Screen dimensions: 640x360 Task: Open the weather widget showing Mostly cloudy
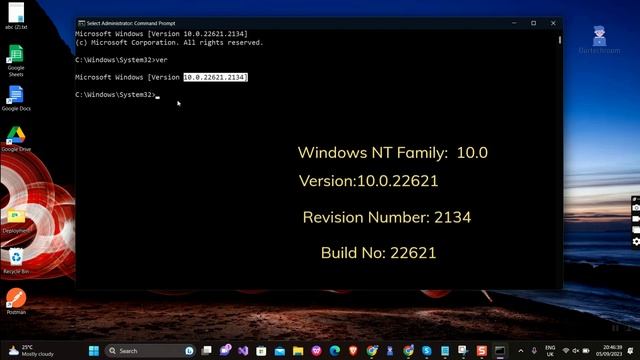point(31,351)
